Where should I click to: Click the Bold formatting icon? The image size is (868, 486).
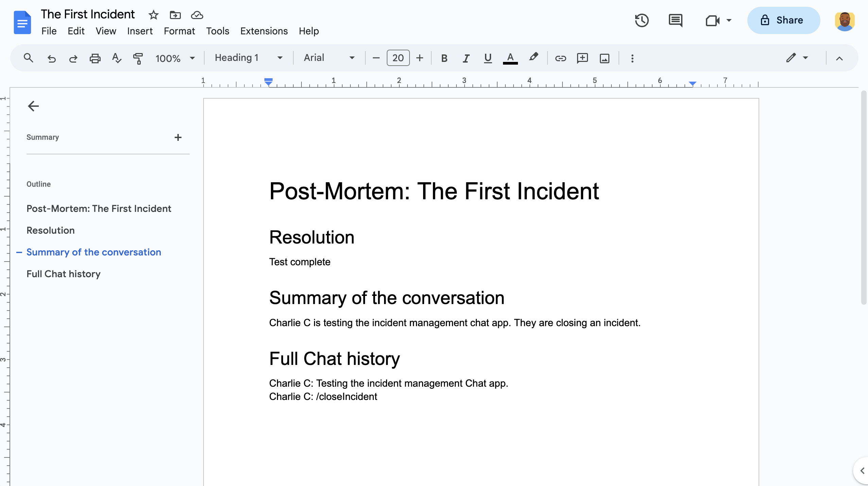[444, 58]
